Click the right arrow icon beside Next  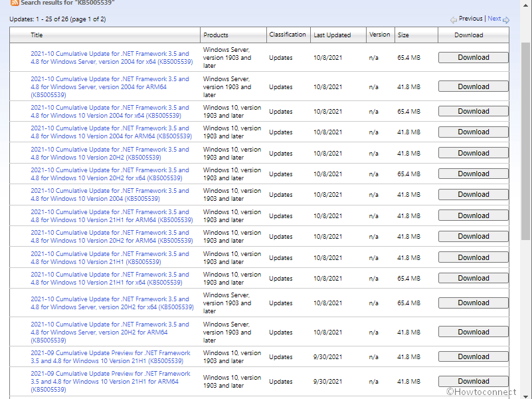coord(506,19)
